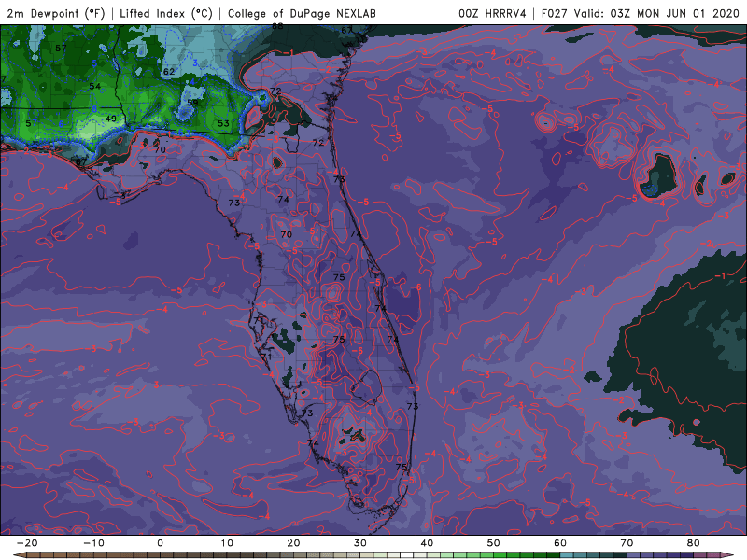Click the "Valid: 03Z MON JUN 01 2020" text
Viewport: 747px width, 560px height.
(656, 13)
